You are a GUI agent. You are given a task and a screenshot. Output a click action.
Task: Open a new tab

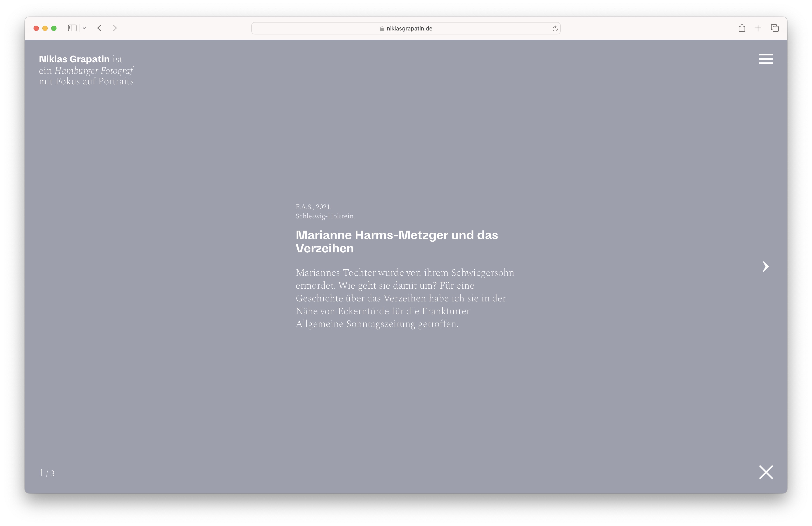coord(758,28)
